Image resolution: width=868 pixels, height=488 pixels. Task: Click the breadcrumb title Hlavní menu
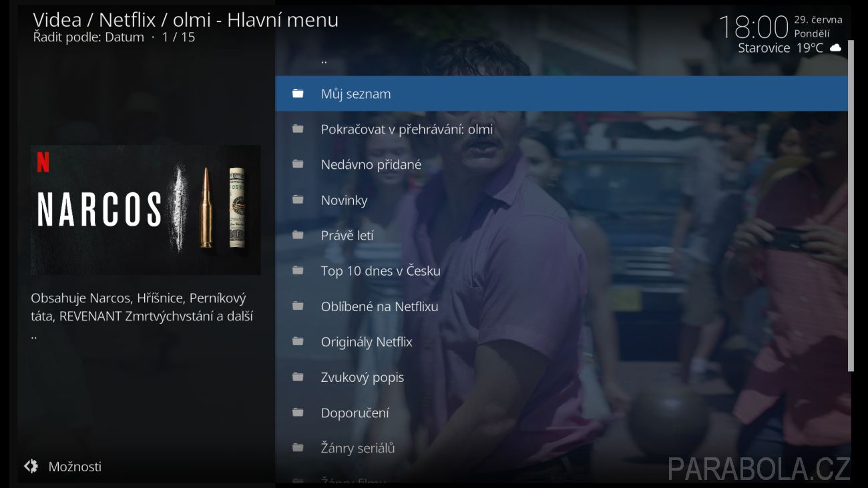283,20
